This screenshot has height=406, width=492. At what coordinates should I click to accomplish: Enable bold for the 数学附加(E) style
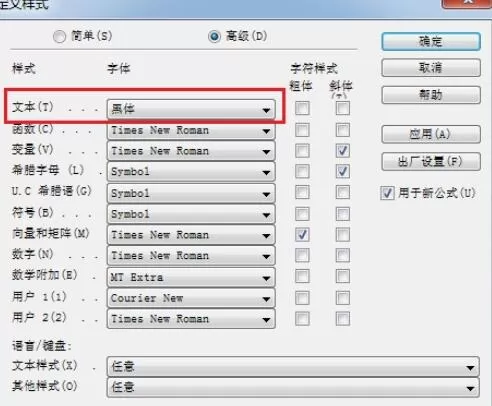[x=302, y=276]
